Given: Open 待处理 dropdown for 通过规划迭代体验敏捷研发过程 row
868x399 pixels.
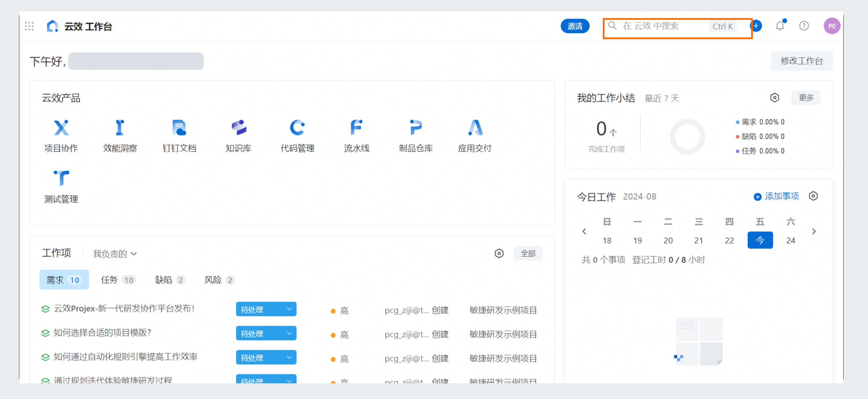Looking at the screenshot, I should pyautogui.click(x=266, y=379).
